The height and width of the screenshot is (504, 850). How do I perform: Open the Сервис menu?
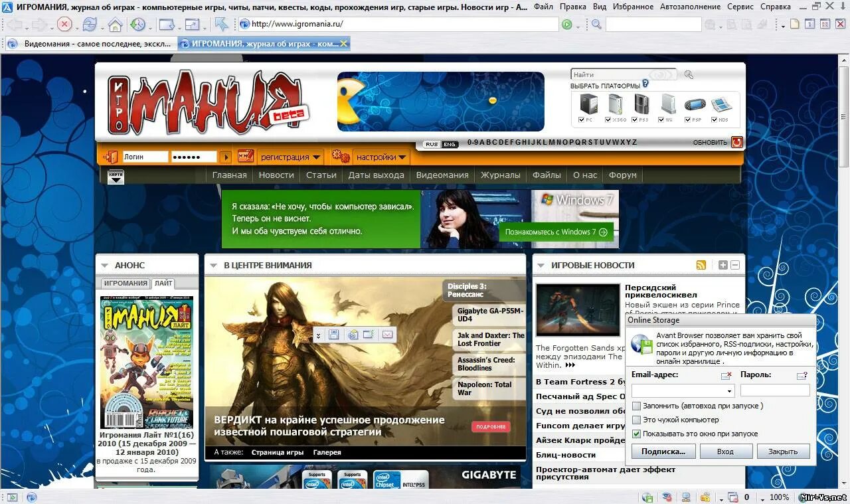740,7
